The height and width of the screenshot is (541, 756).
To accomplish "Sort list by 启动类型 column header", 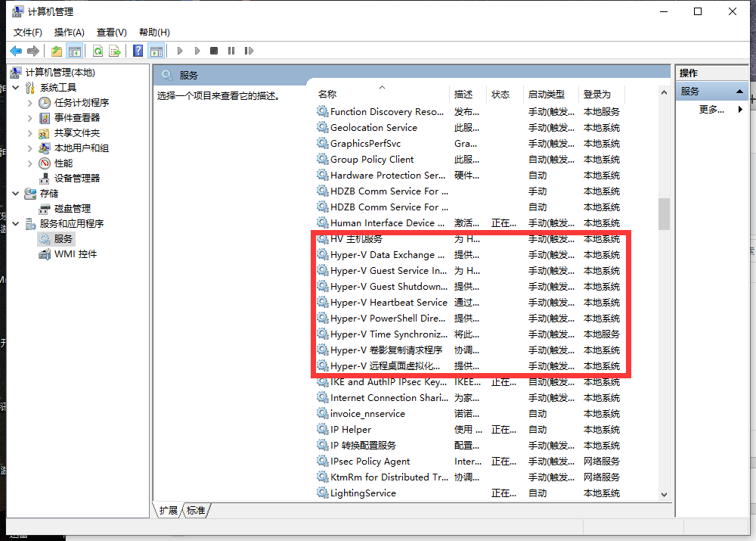I will click(546, 95).
